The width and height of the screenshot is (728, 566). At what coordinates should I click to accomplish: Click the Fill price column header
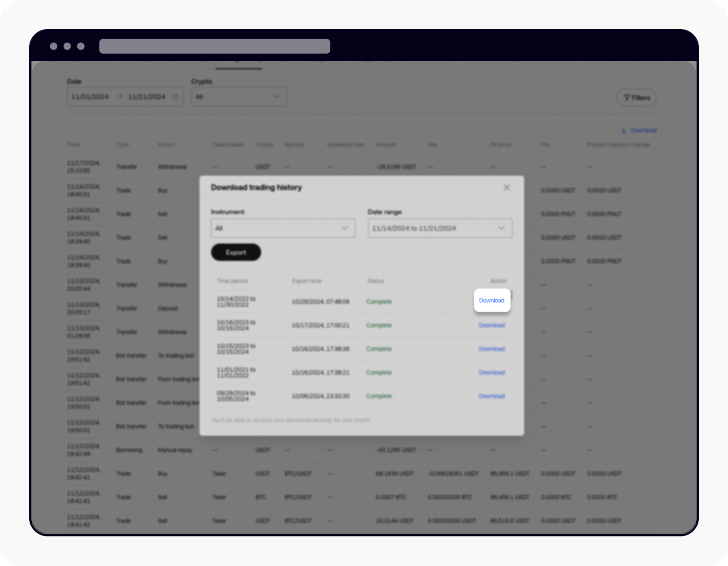[x=500, y=145]
